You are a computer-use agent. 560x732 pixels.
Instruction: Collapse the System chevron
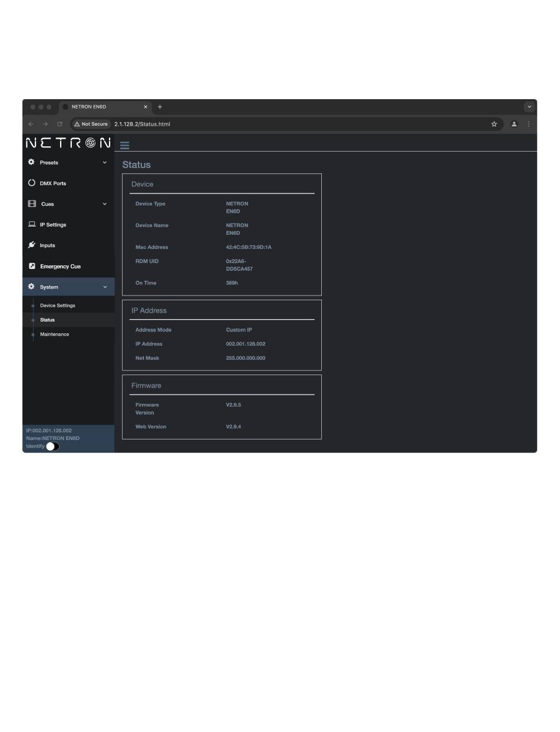click(105, 287)
